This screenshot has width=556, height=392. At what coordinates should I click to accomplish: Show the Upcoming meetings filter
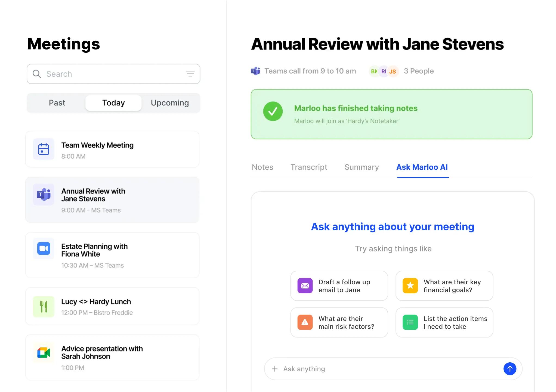(x=170, y=103)
